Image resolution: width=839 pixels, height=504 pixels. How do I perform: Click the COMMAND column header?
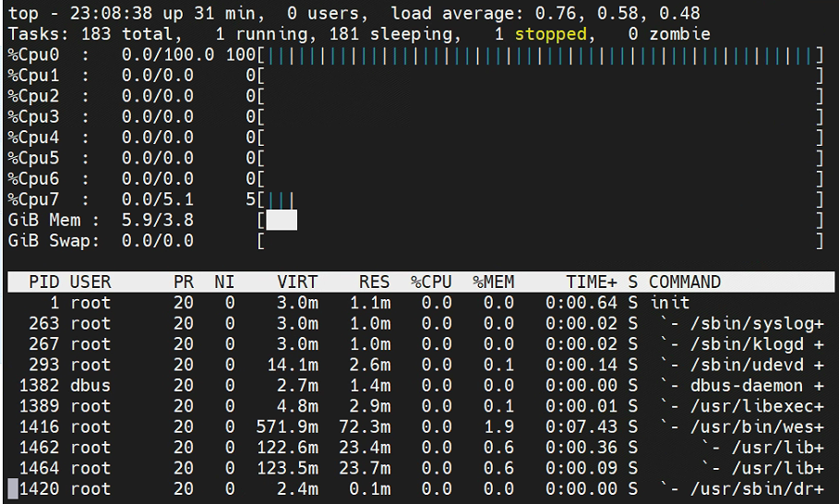[x=685, y=282]
